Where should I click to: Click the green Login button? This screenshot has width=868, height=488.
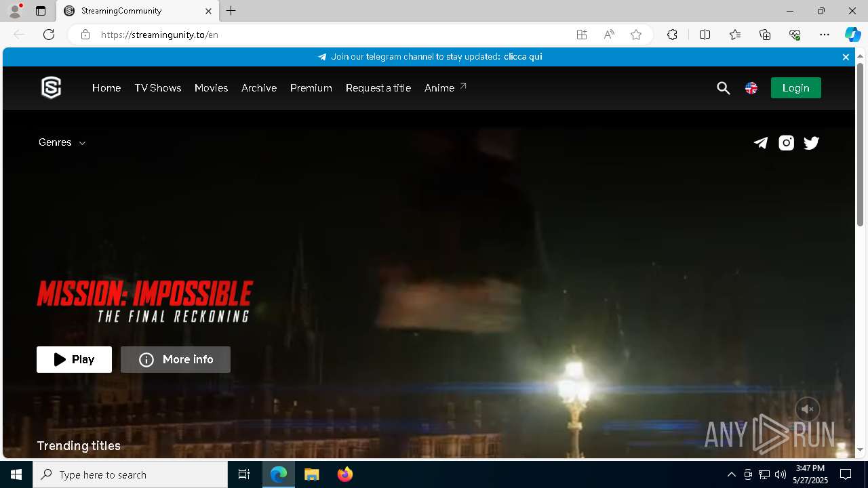click(x=796, y=88)
